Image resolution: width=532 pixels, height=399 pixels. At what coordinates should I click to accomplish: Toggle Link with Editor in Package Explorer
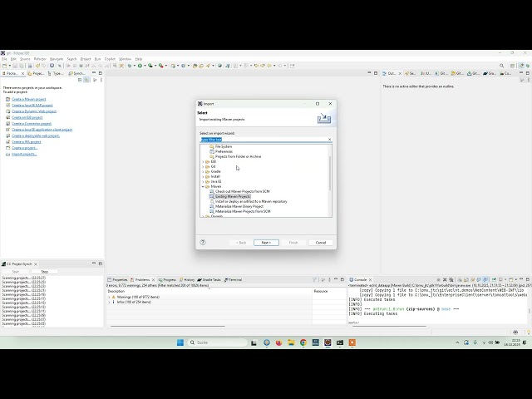[86, 80]
